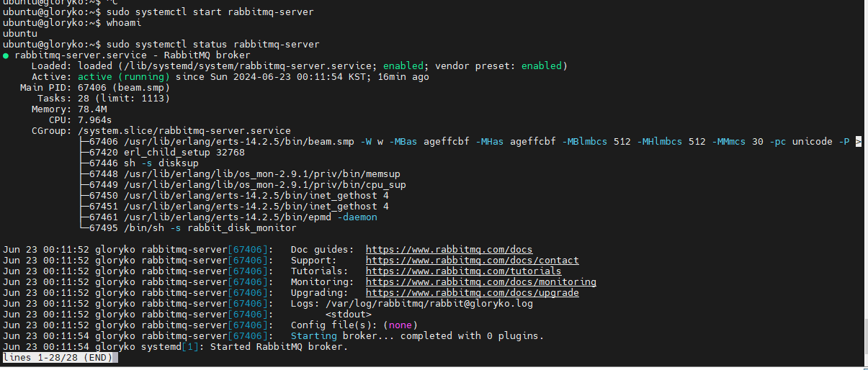Open the rabbitmq.com/docs link
Screen dimensions: 868x370
coord(449,250)
